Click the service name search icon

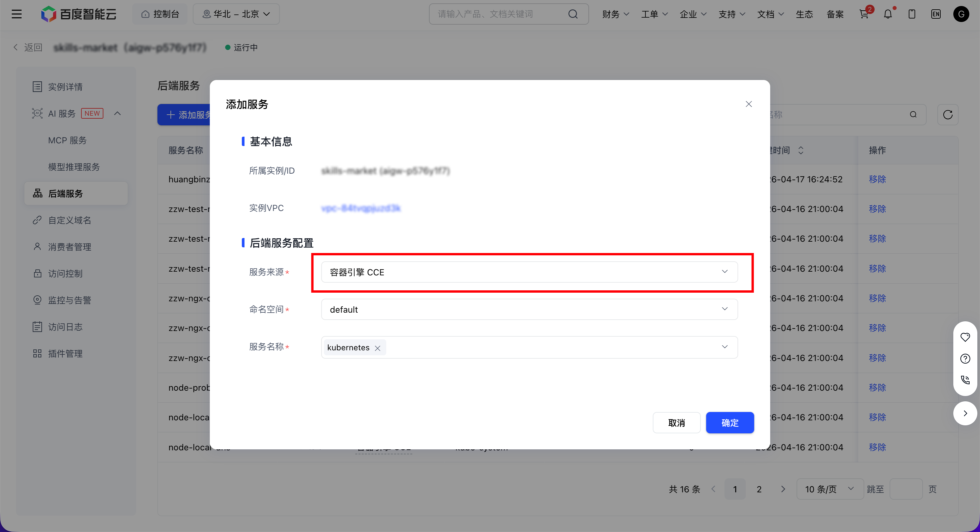(x=913, y=114)
